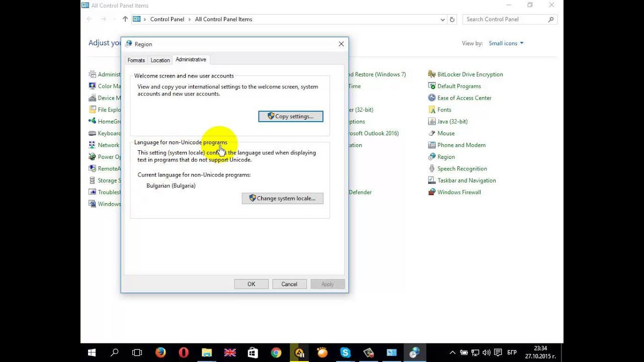Select the Administrative tab
Screen dimensions: 644x362
[x=191, y=59]
